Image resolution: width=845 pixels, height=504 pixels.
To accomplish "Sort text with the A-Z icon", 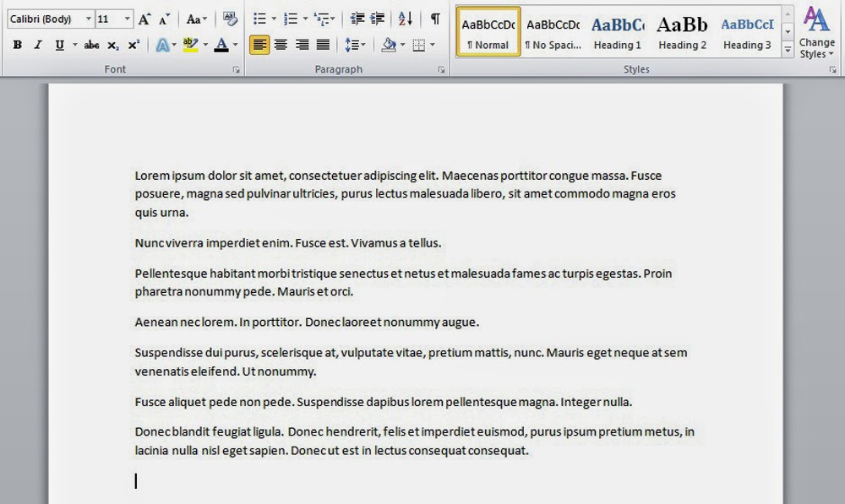I will click(406, 19).
